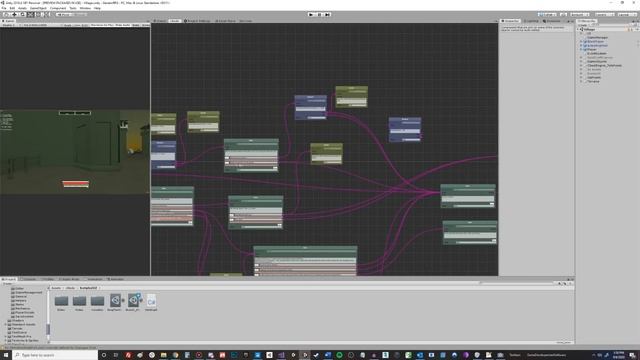
Task: Open the cloud services button
Action: pos(563,14)
